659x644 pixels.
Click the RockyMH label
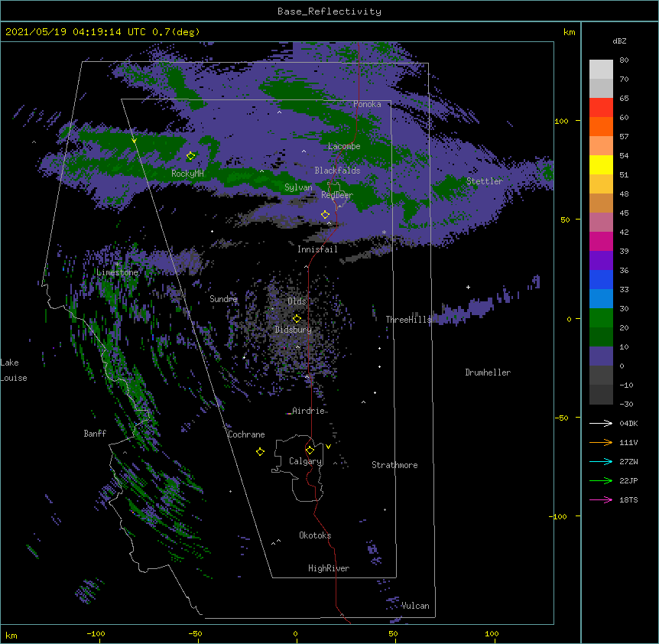point(187,174)
